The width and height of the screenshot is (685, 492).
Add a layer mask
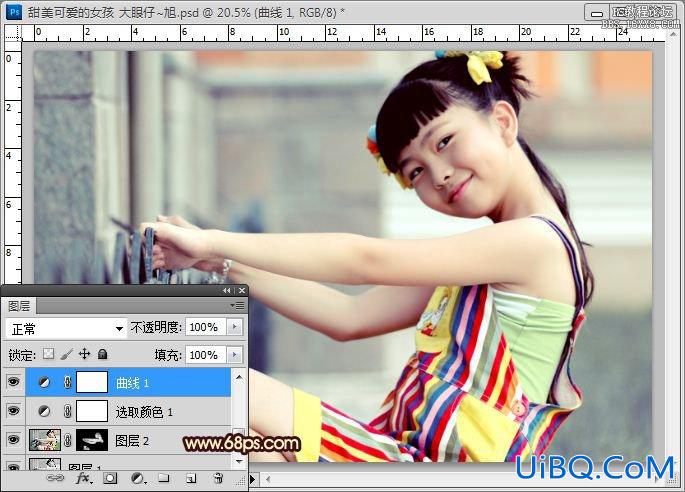110,478
